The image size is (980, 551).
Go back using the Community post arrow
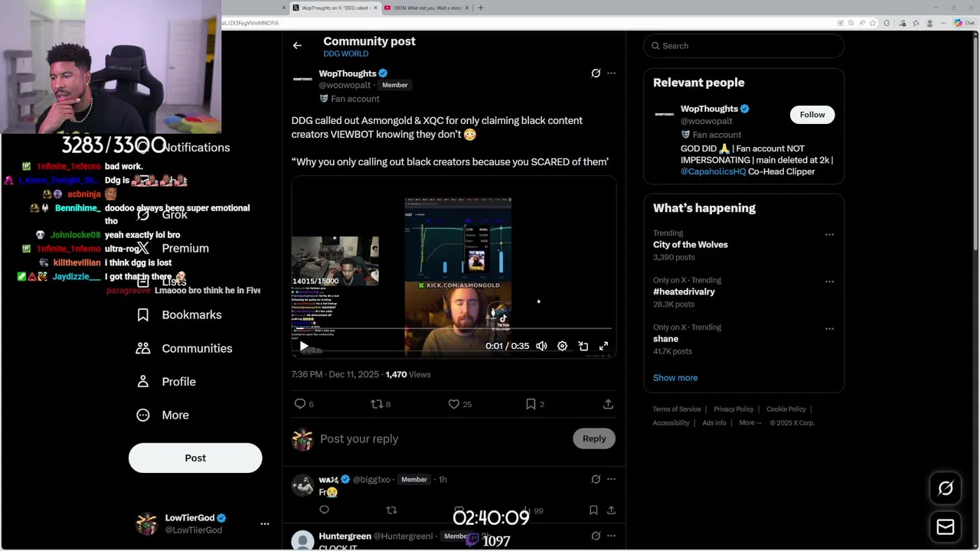pyautogui.click(x=297, y=46)
